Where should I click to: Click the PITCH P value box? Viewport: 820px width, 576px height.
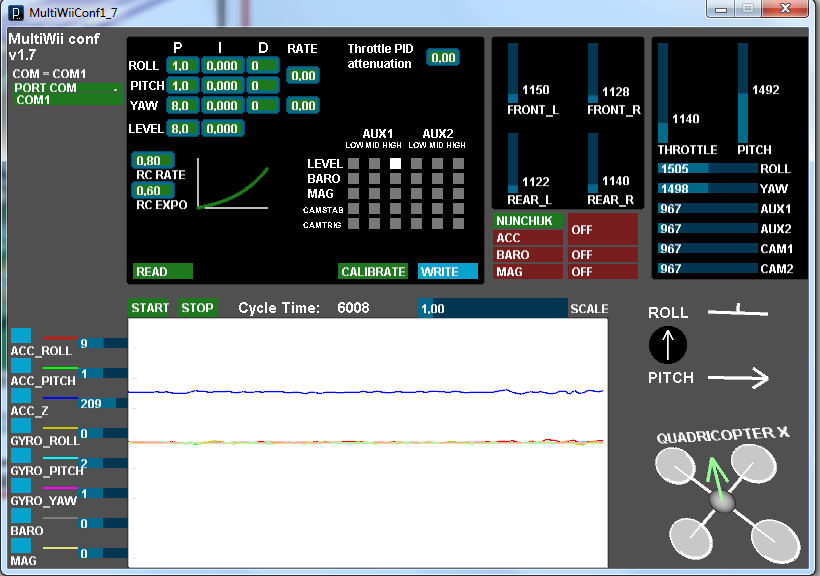[183, 85]
